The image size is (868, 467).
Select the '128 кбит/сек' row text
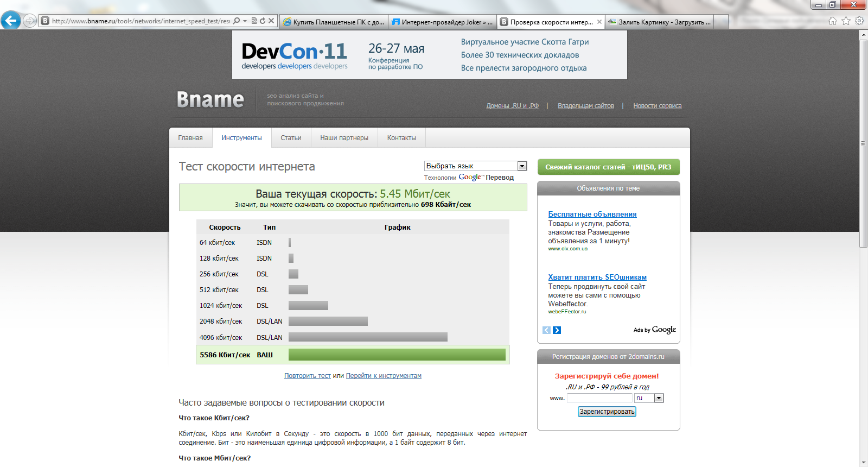point(219,258)
